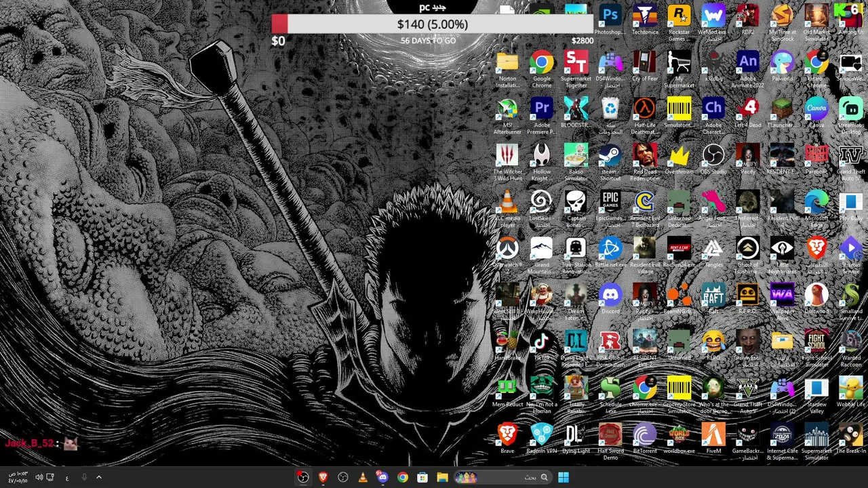Open the Half-Life Deathmatch shortcut
The height and width of the screenshot is (488, 868).
click(645, 117)
